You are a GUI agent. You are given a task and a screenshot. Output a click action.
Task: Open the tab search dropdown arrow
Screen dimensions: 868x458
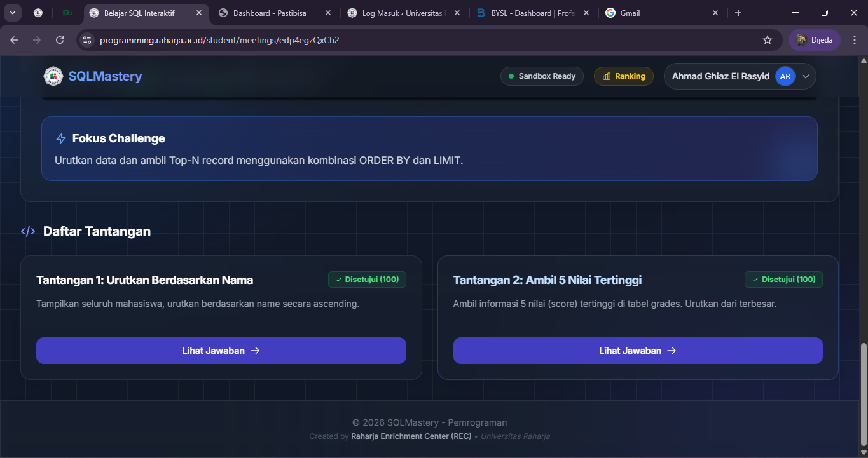click(12, 13)
